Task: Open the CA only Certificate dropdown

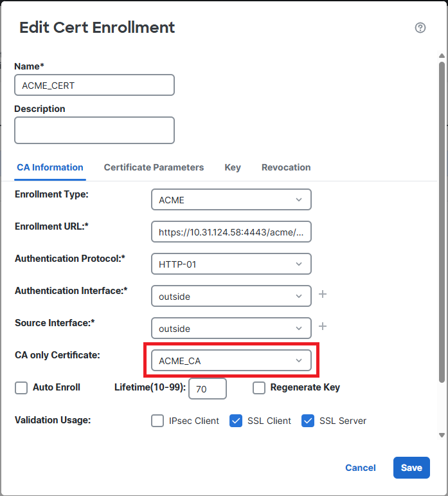Action: (231, 361)
